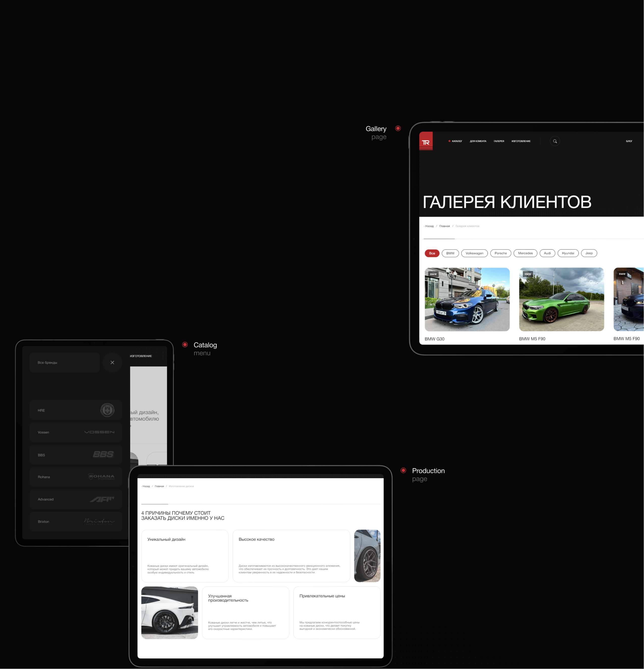The width and height of the screenshot is (644, 669).
Task: Click the Brixton signature logo
Action: point(99,521)
